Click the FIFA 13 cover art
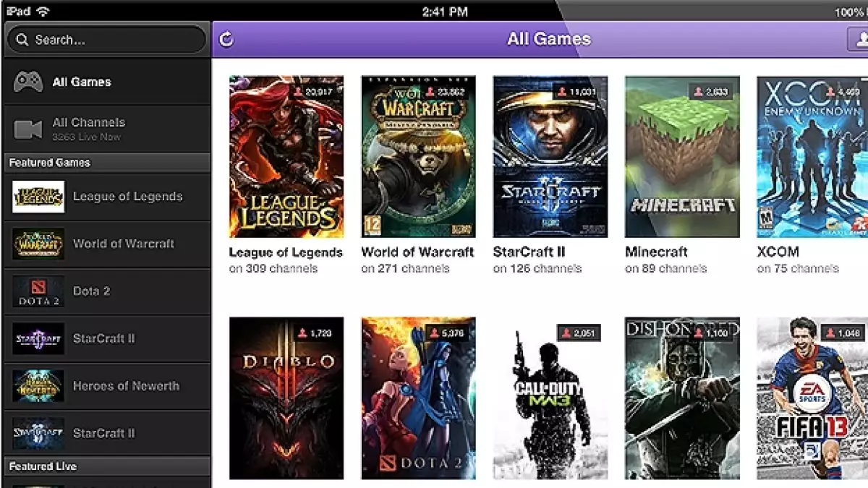 pos(812,398)
